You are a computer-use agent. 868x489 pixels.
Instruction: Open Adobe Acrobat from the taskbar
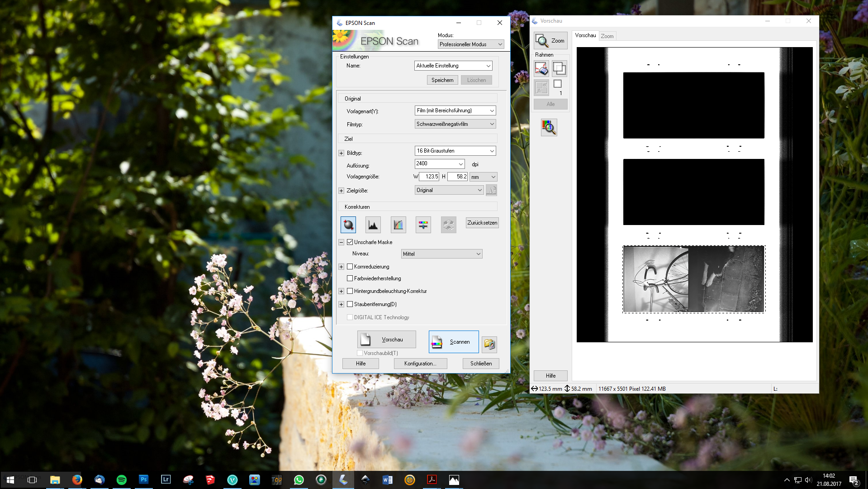point(432,479)
